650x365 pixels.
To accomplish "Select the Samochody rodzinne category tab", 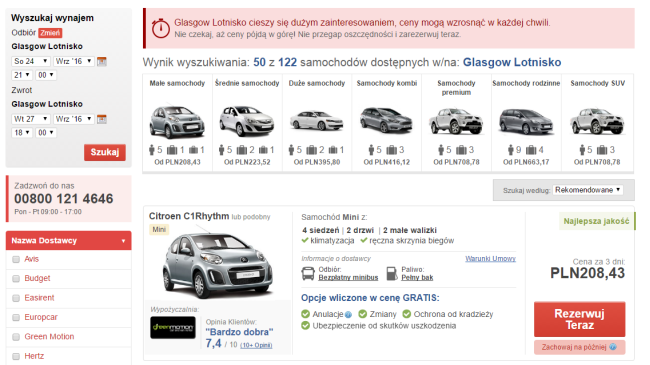I will click(x=526, y=122).
